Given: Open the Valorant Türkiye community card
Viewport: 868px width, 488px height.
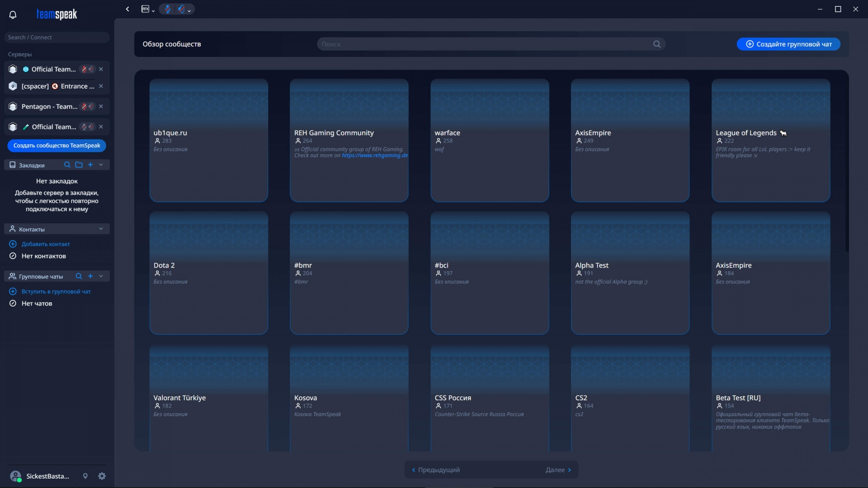Looking at the screenshot, I should coord(209,398).
